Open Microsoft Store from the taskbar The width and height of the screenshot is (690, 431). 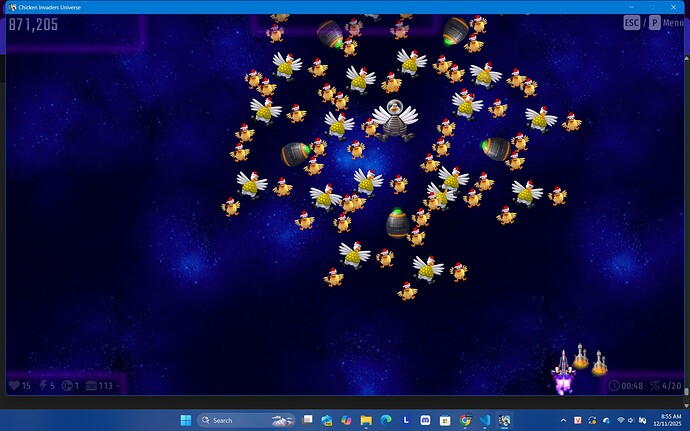pyautogui.click(x=445, y=420)
